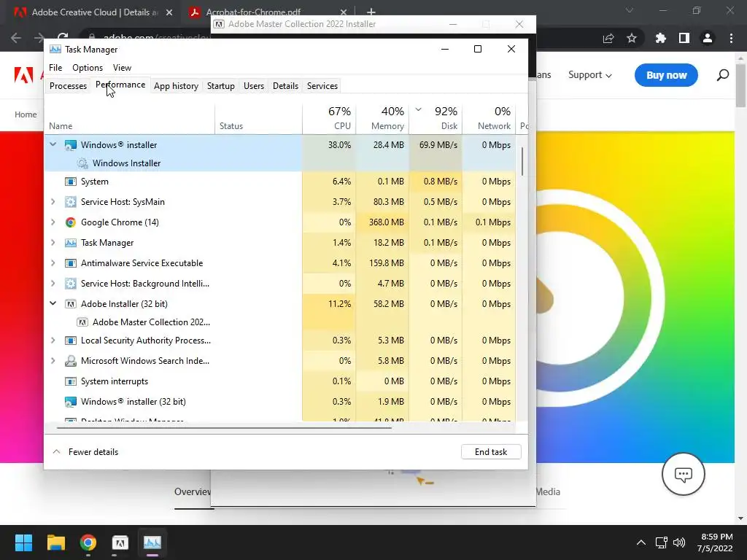The height and width of the screenshot is (560, 747).
Task: Select the Adobe Master Collection child process
Action: [279, 322]
